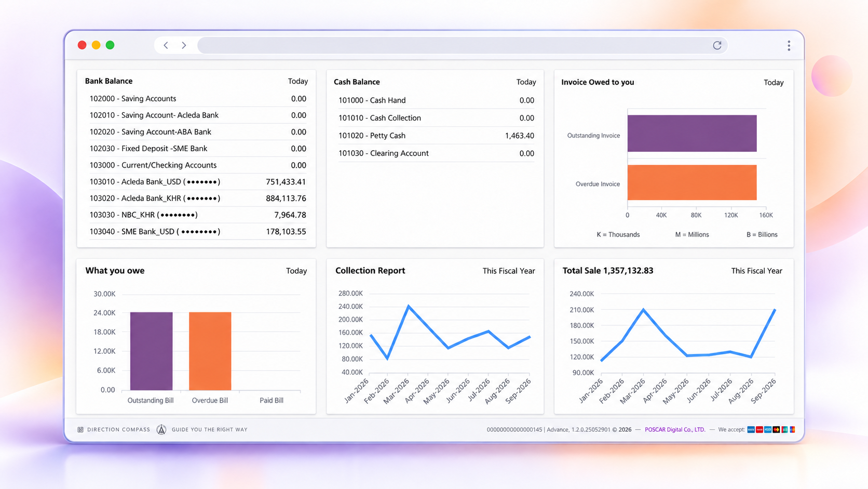Select 102010 - Saving Account- Acleda Bank

198,115
